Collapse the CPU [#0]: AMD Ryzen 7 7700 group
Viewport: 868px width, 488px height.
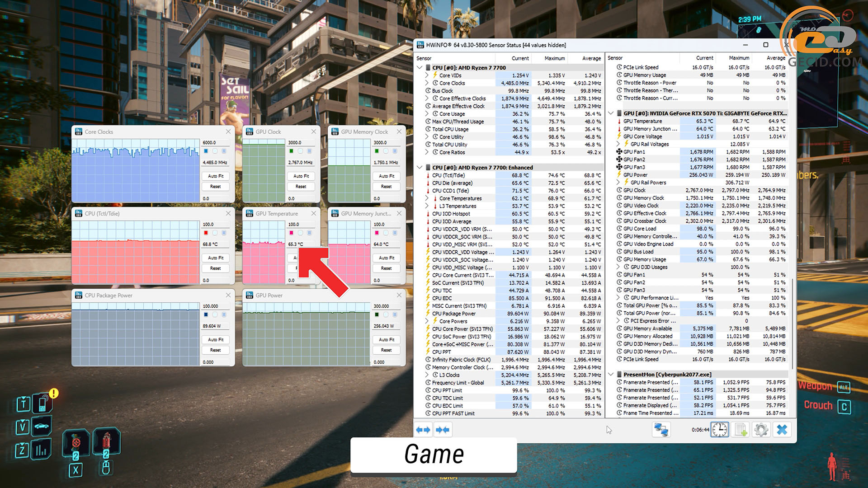(x=420, y=68)
